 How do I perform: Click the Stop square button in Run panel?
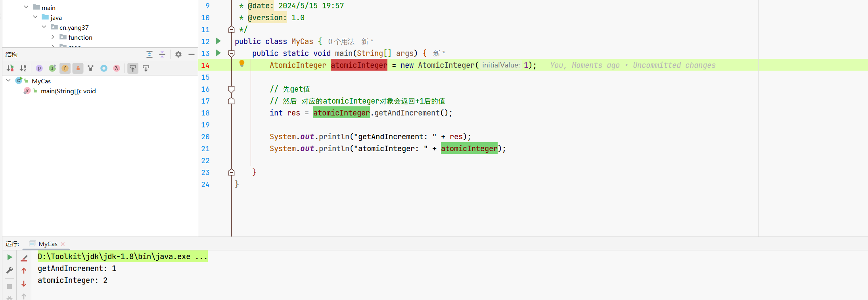[x=10, y=287]
